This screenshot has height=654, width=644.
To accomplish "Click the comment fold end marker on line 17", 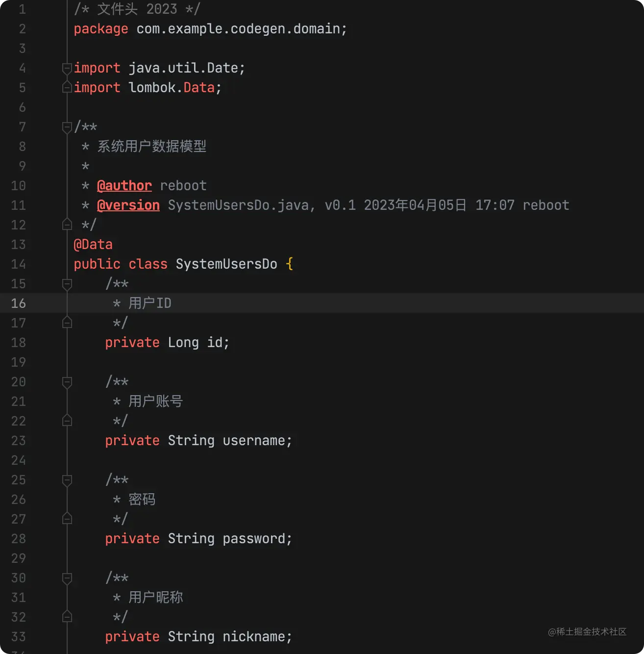I will click(x=67, y=323).
